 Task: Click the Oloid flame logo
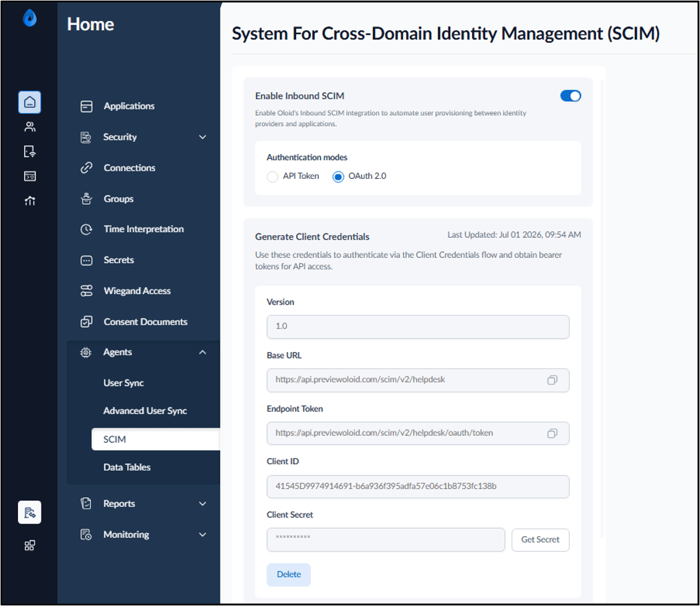point(30,18)
